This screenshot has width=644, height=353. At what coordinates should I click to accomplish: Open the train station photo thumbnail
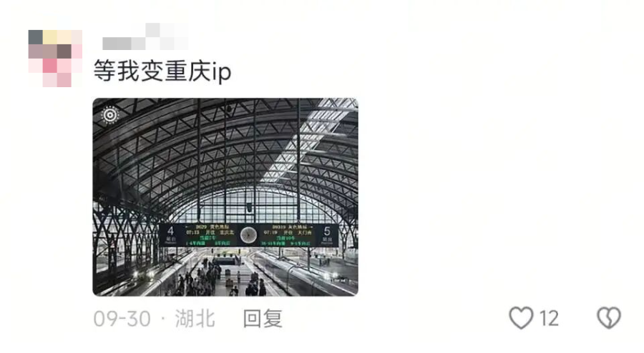pos(225,197)
